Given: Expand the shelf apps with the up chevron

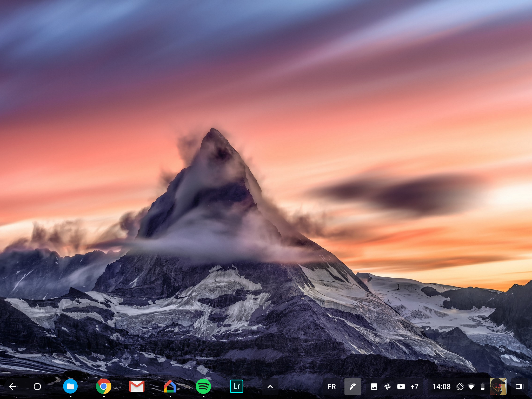Looking at the screenshot, I should tap(270, 387).
